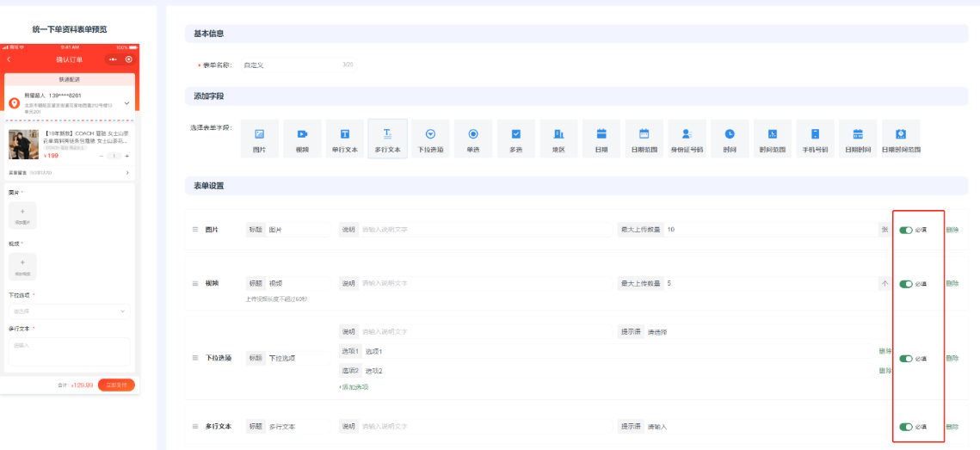Add a 日期时间范围 field

[900, 139]
